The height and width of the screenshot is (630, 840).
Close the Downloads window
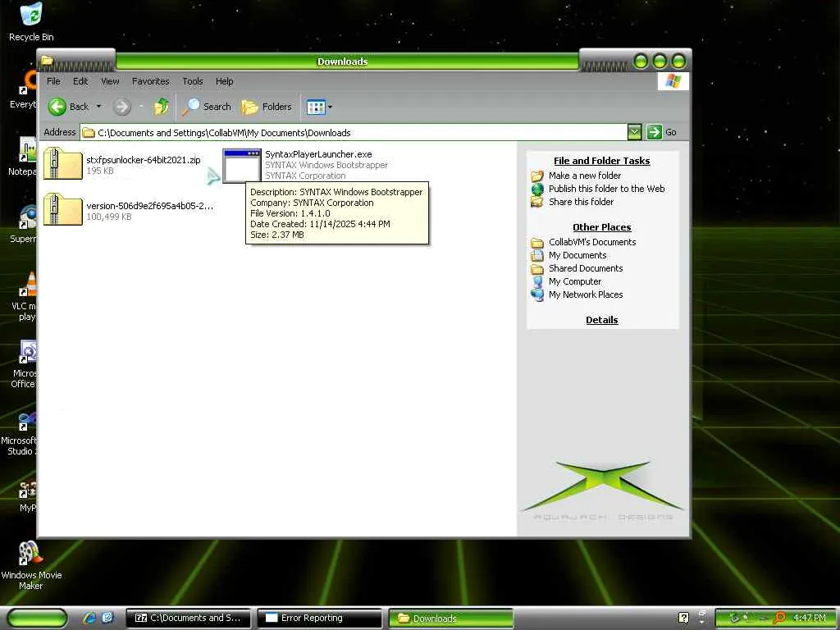tap(678, 61)
